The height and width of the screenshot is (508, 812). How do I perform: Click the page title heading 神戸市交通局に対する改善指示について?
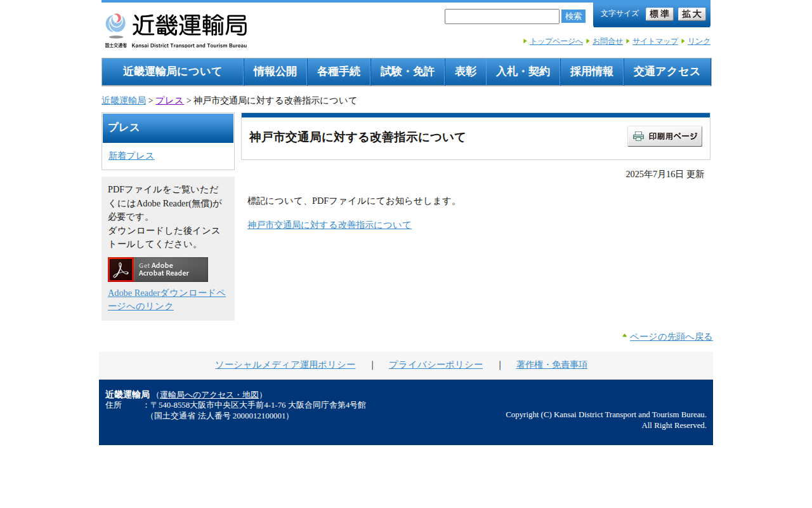pos(357,137)
